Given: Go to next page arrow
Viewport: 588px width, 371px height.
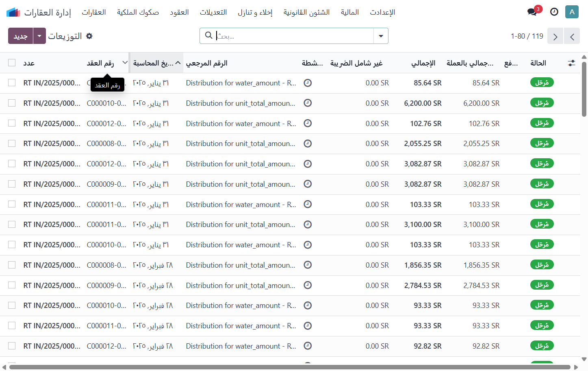Looking at the screenshot, I should click(x=555, y=36).
